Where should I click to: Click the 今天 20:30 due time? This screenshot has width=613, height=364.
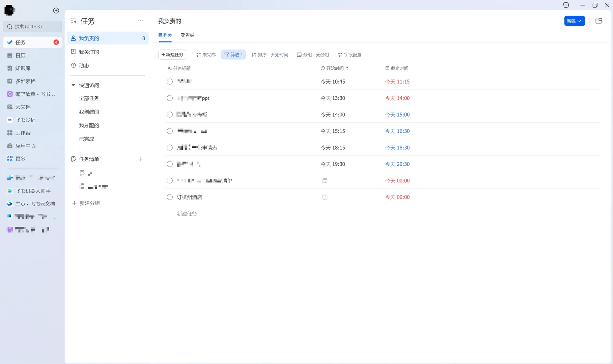[x=397, y=164]
